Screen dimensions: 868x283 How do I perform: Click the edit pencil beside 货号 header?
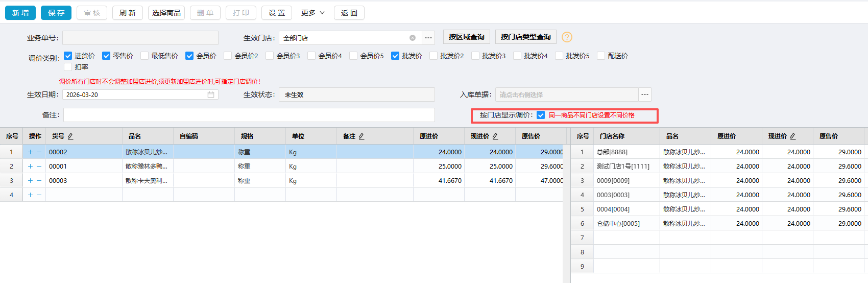pos(70,136)
